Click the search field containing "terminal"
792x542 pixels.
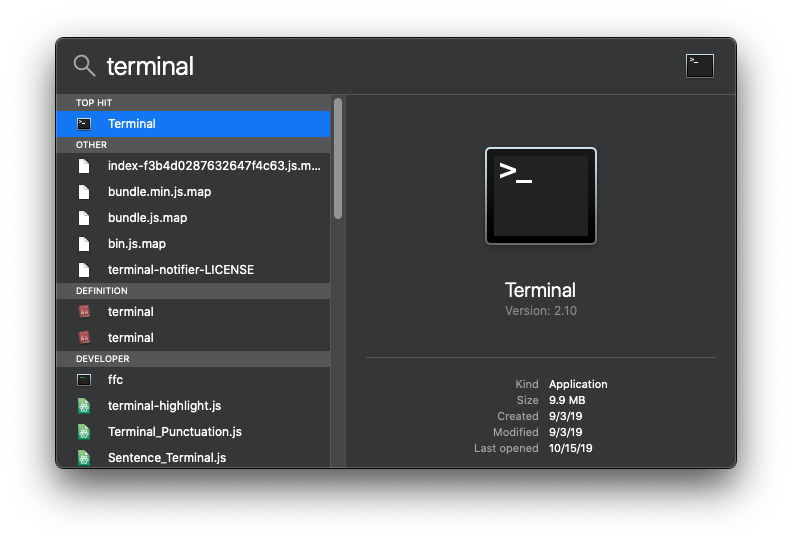389,66
